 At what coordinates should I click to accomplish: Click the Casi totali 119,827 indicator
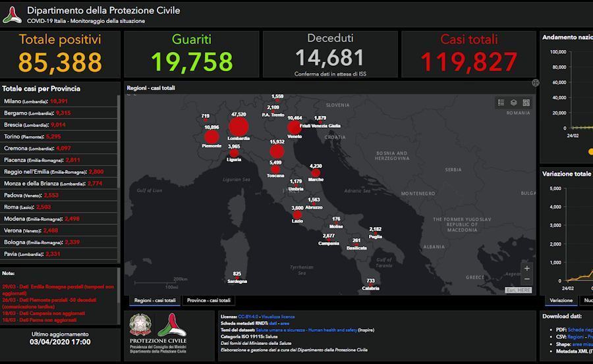pyautogui.click(x=469, y=54)
